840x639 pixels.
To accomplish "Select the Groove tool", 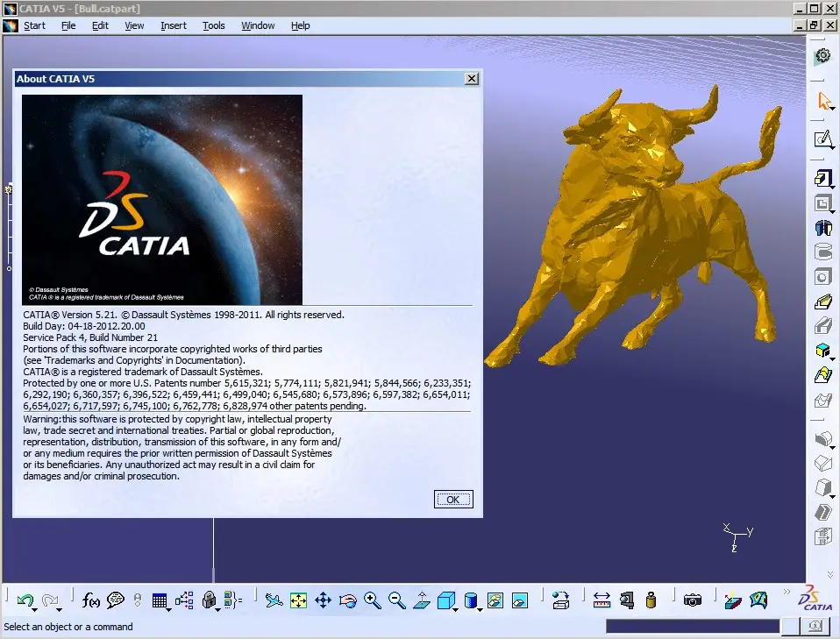I will click(823, 252).
